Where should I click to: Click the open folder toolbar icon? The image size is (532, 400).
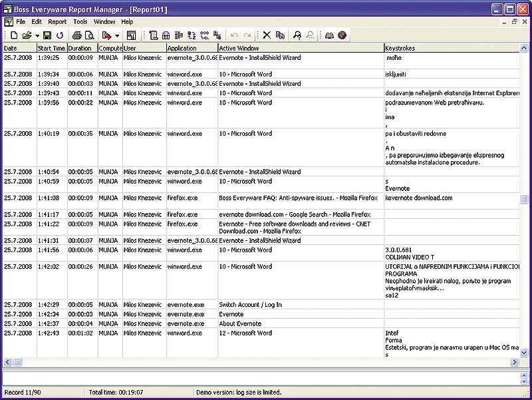(x=27, y=35)
